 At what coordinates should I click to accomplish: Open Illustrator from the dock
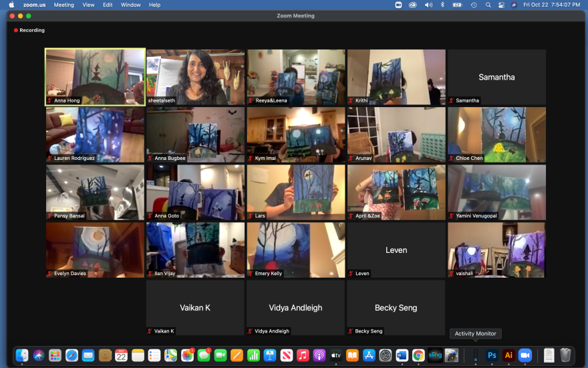coord(508,355)
